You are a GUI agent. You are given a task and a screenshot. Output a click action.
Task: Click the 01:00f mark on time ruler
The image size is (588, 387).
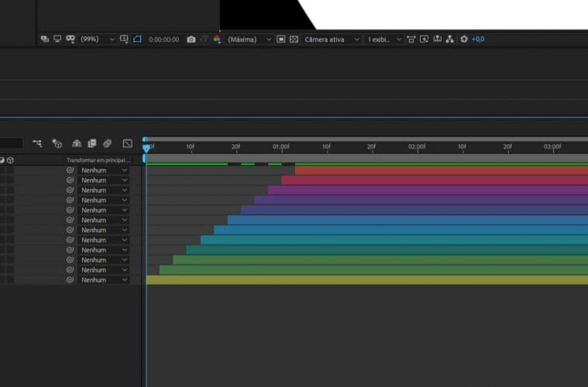click(x=280, y=146)
